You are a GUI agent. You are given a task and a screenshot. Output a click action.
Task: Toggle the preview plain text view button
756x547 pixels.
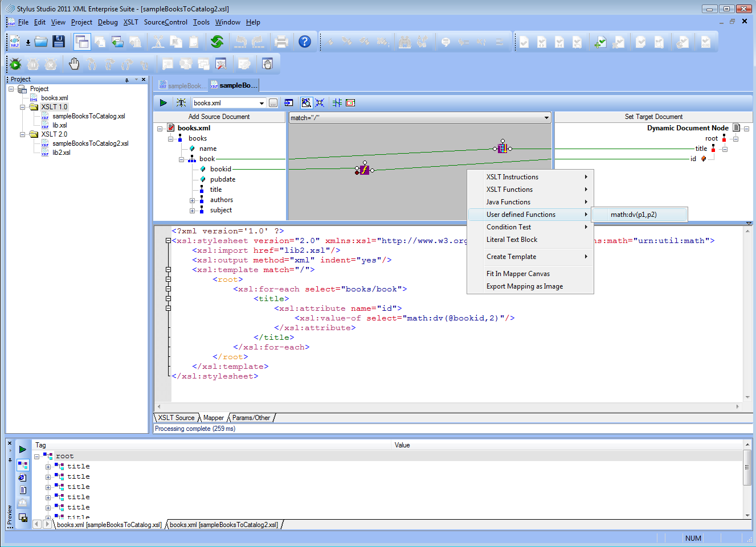coord(23,490)
